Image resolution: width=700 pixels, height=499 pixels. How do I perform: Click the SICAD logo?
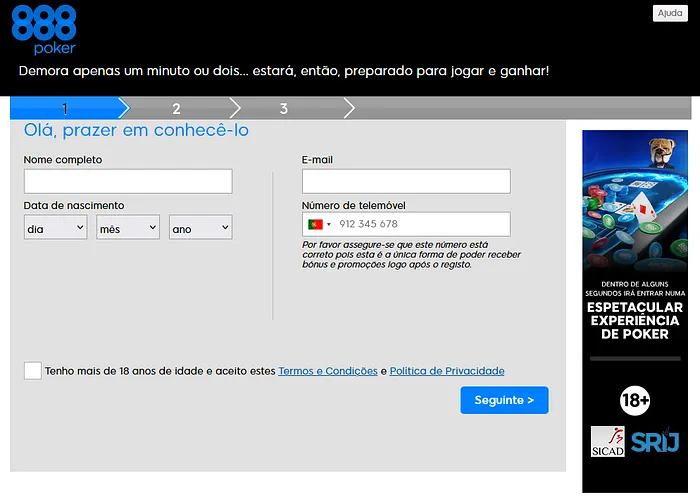[608, 441]
